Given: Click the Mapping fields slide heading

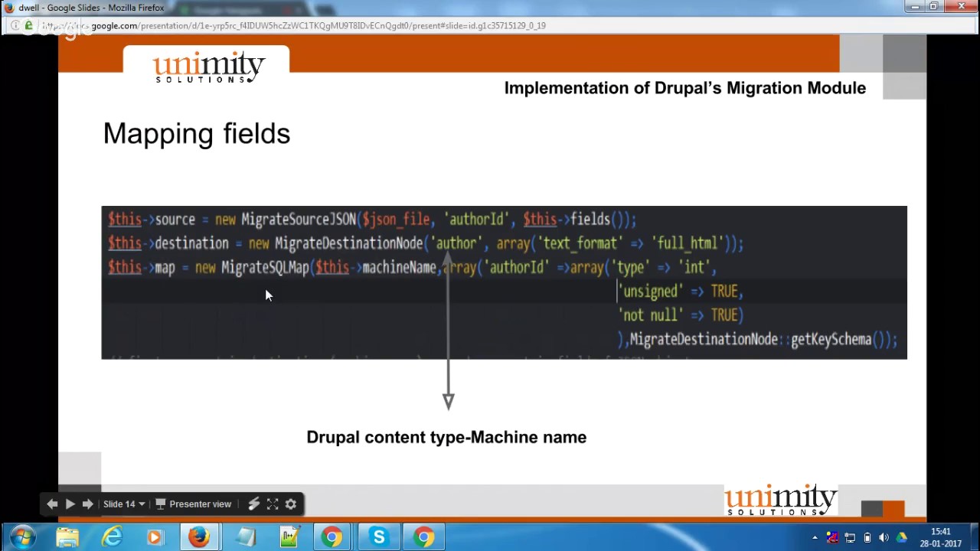Looking at the screenshot, I should point(197,133).
